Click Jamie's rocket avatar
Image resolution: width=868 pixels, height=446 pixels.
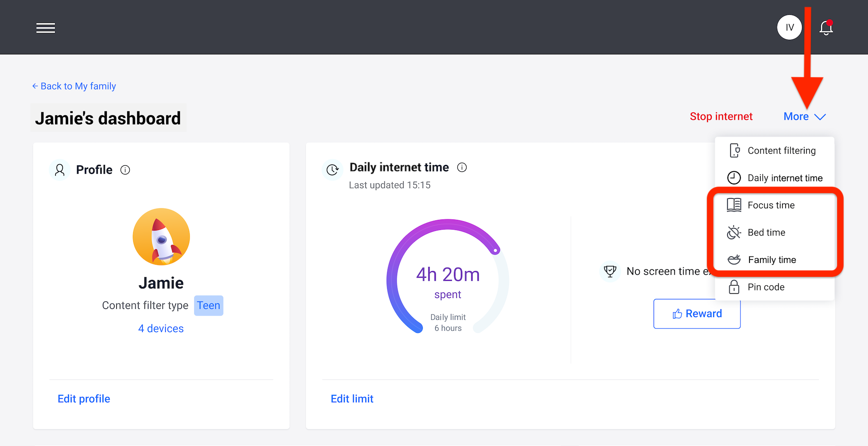(161, 236)
